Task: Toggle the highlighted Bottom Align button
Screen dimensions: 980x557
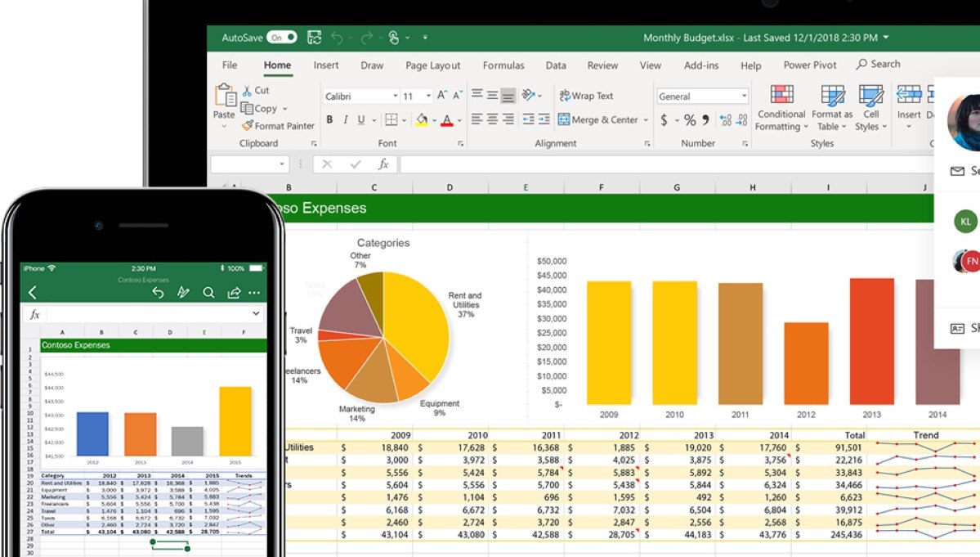Action: [x=508, y=95]
